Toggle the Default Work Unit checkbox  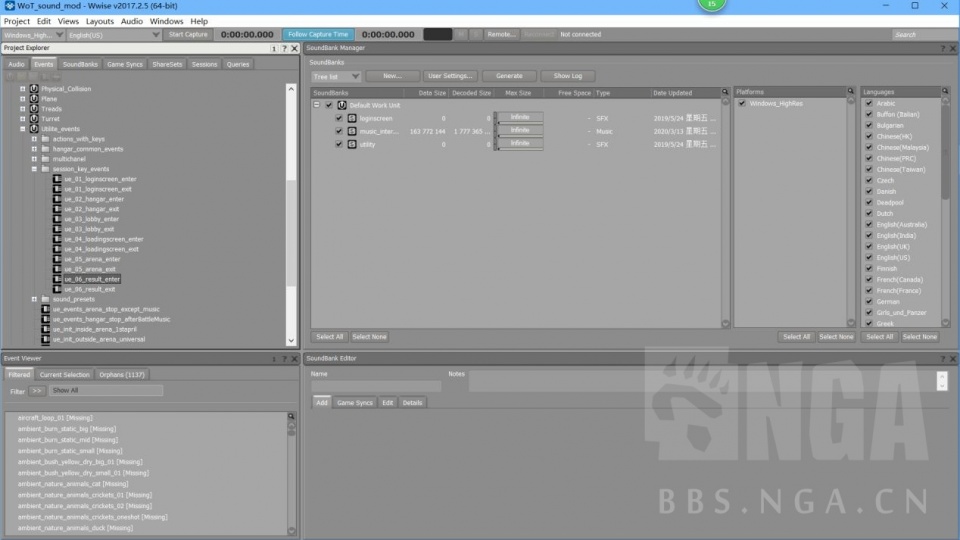(329, 105)
